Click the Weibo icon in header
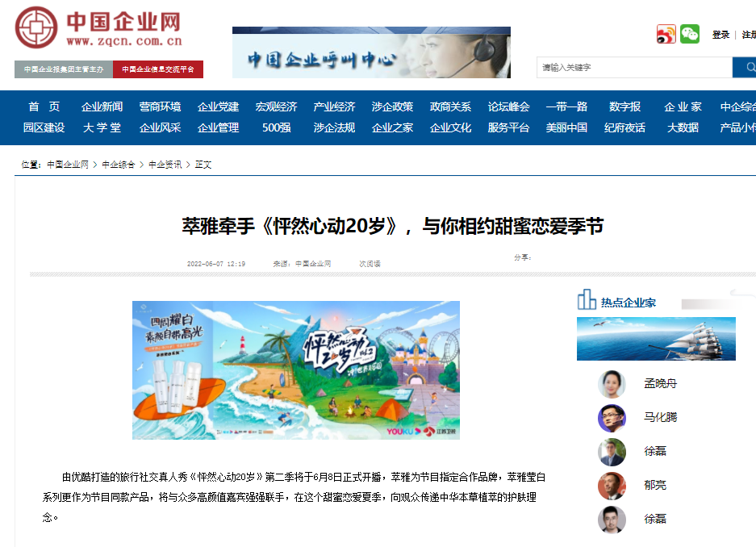756x547 pixels. tap(666, 35)
